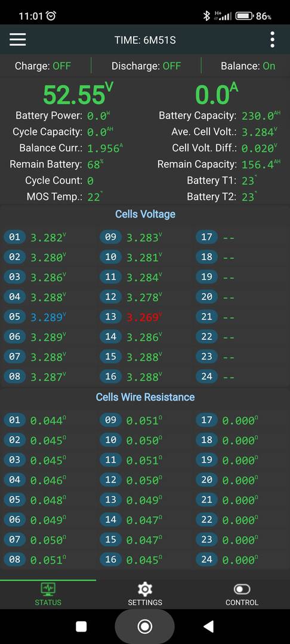Tap the Android back triangle button
290x644 pixels.
(x=209, y=626)
